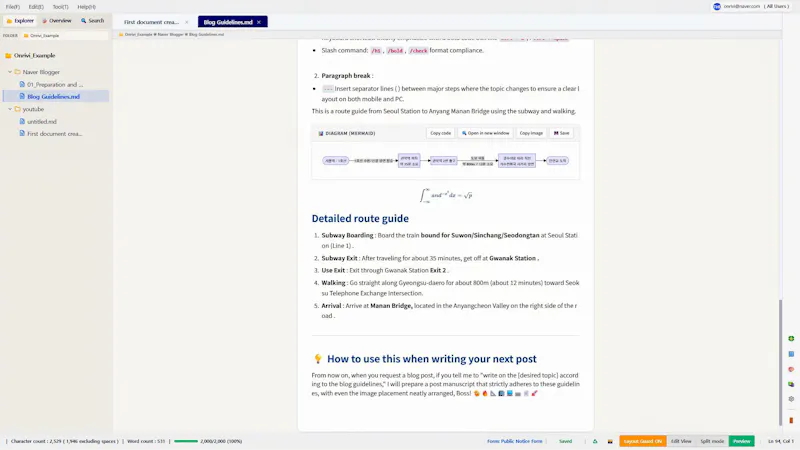
Task: Click the Search tab magnifier icon
Action: click(x=83, y=21)
